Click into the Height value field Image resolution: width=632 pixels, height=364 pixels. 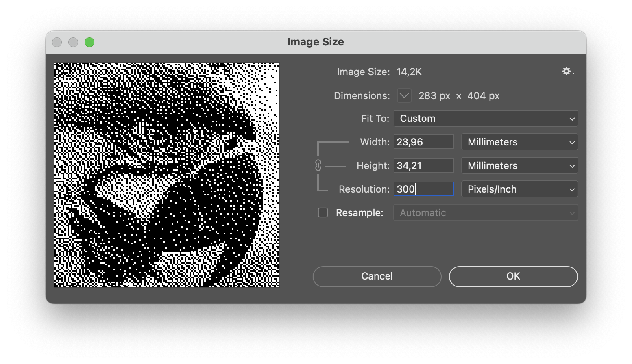tap(424, 166)
